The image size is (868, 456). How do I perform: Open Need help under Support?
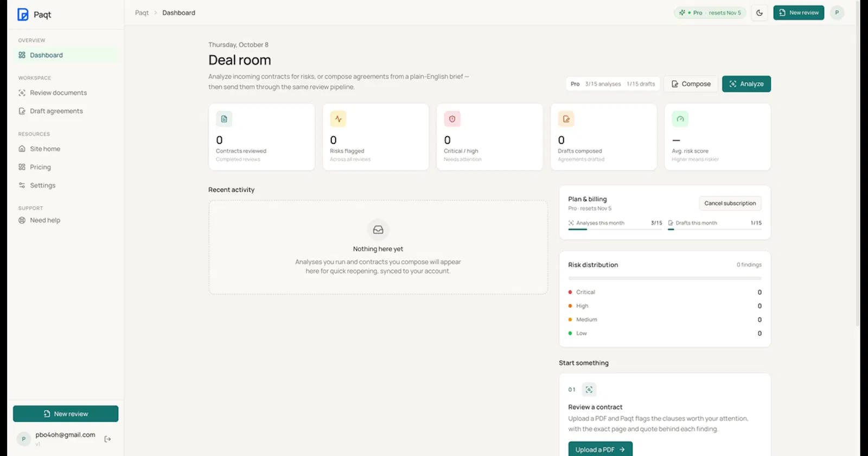[x=66, y=220]
